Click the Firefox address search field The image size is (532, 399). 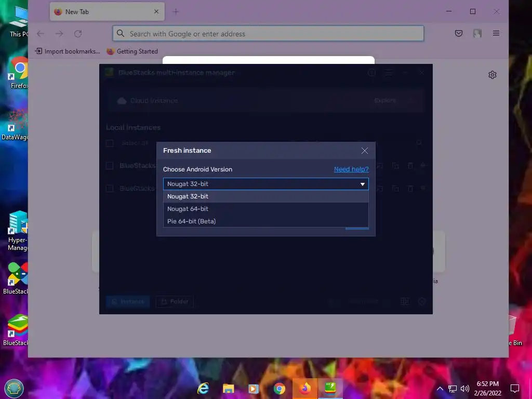click(x=268, y=34)
